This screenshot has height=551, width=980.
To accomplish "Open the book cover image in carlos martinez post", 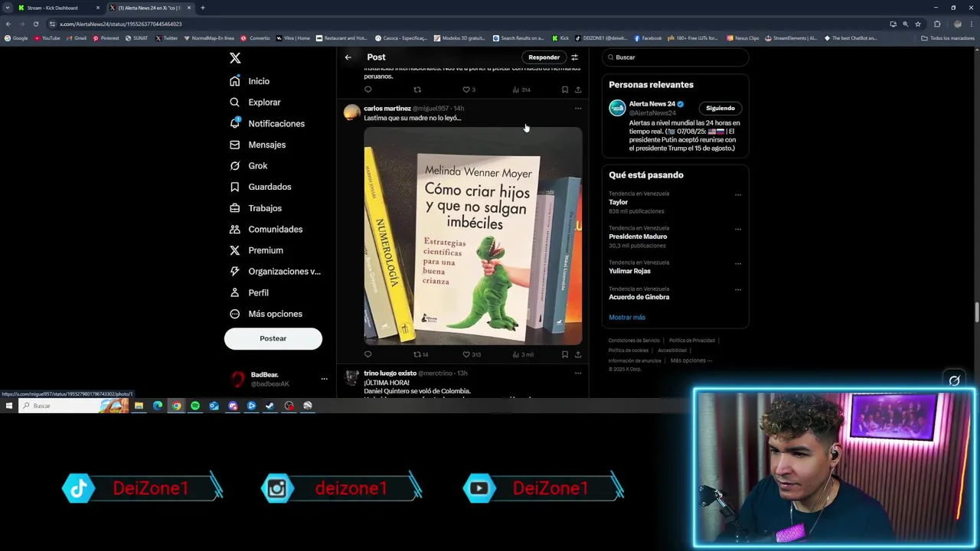I will 473,236.
